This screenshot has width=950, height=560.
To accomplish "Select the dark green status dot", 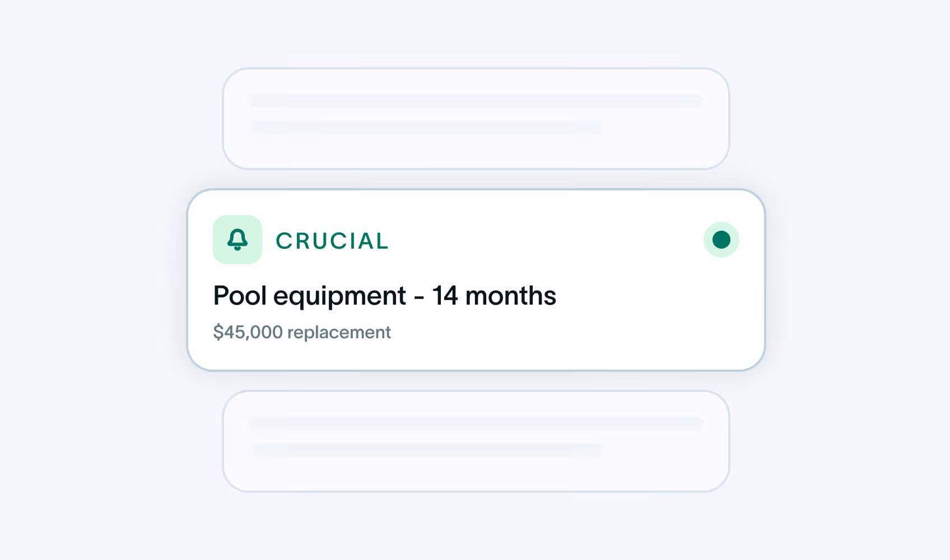I will pyautogui.click(x=721, y=240).
